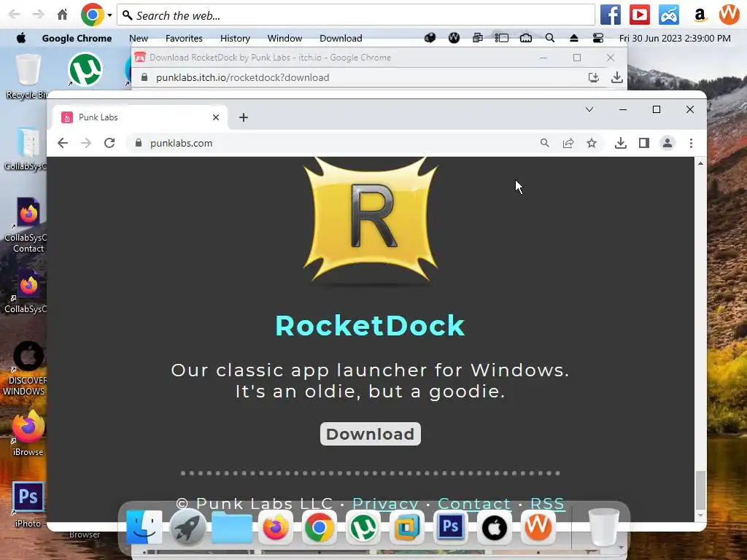This screenshot has height=560, width=747.
Task: Click the browser back arrow
Action: pos(63,143)
